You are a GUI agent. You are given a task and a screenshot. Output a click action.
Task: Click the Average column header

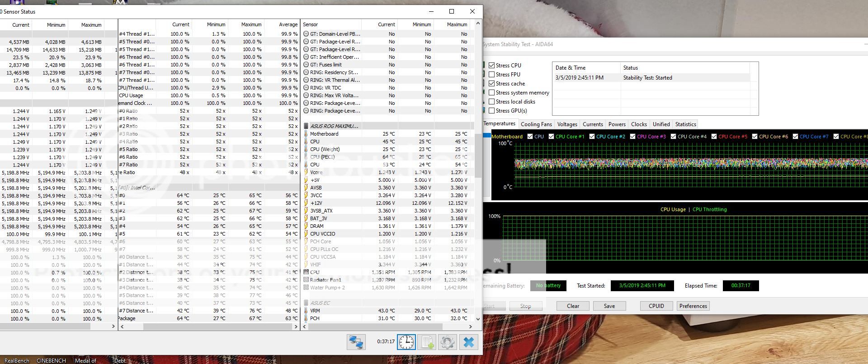282,24
